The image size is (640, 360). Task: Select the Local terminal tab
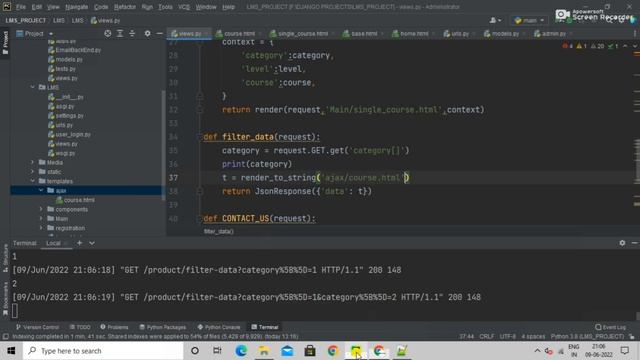(x=53, y=243)
